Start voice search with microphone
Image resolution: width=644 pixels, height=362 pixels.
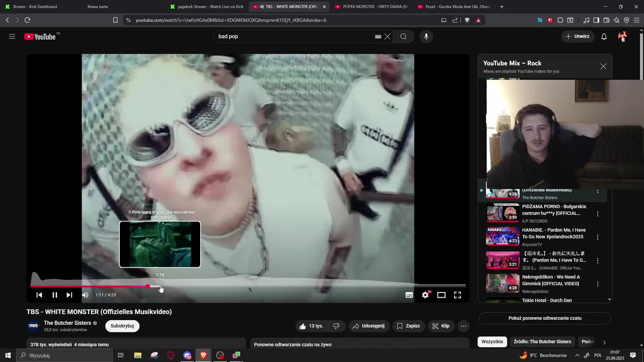[x=426, y=37]
